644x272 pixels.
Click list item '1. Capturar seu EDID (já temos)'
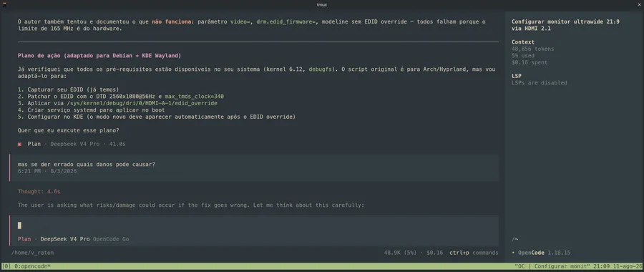click(x=68, y=89)
